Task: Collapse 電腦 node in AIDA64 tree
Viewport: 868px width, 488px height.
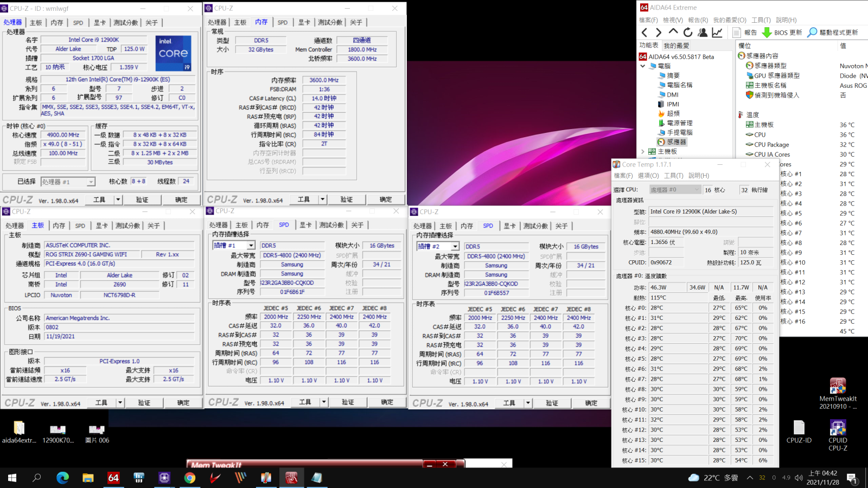Action: coord(643,66)
